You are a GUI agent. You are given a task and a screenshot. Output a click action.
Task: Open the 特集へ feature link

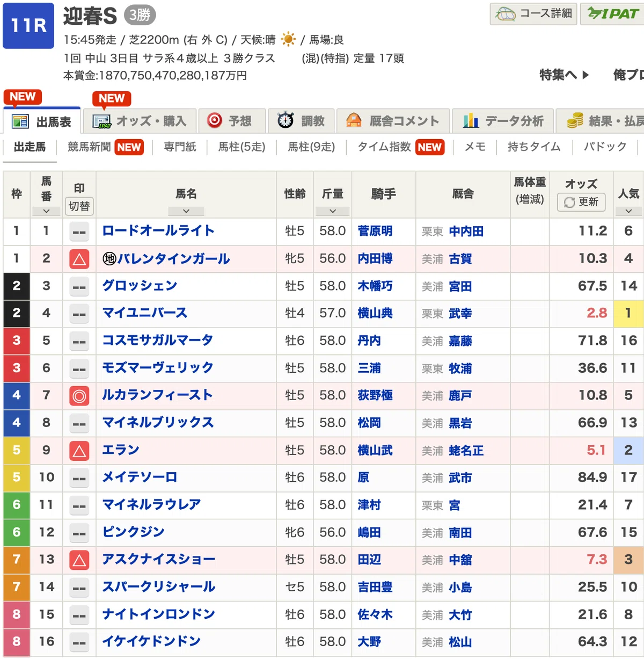point(564,75)
